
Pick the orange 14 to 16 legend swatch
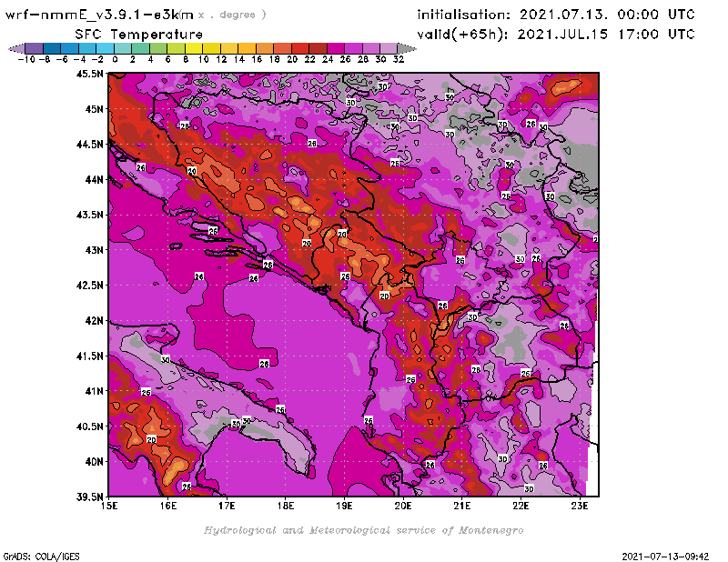(x=247, y=49)
